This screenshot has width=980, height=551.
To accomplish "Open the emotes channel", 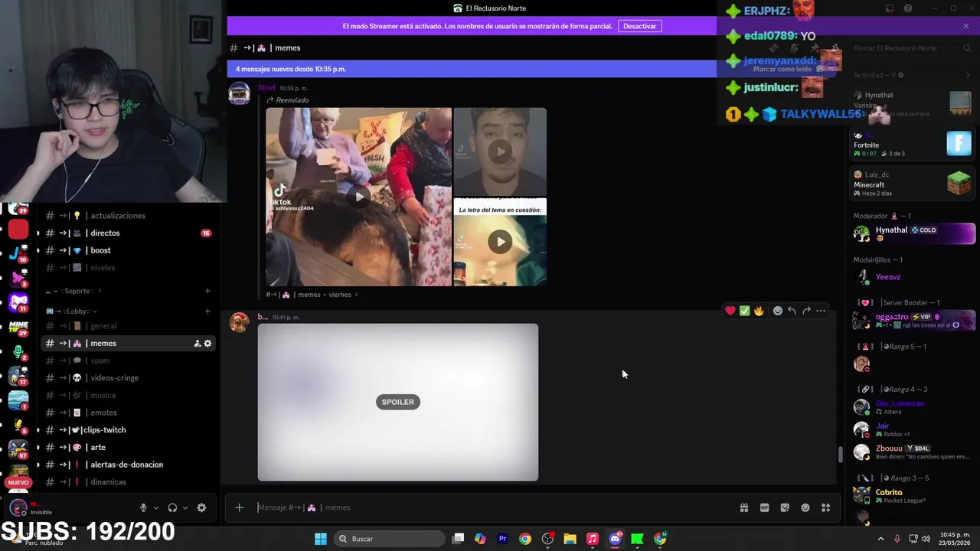I will tap(128, 412).
